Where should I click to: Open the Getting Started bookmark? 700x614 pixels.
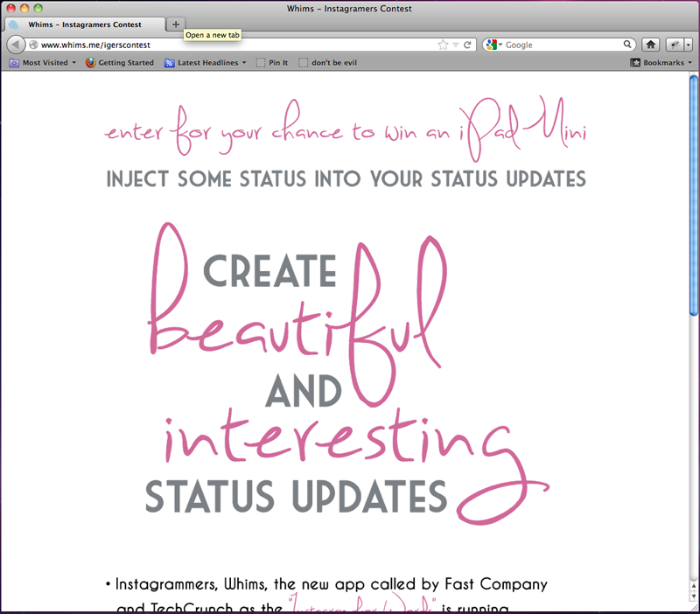[120, 63]
